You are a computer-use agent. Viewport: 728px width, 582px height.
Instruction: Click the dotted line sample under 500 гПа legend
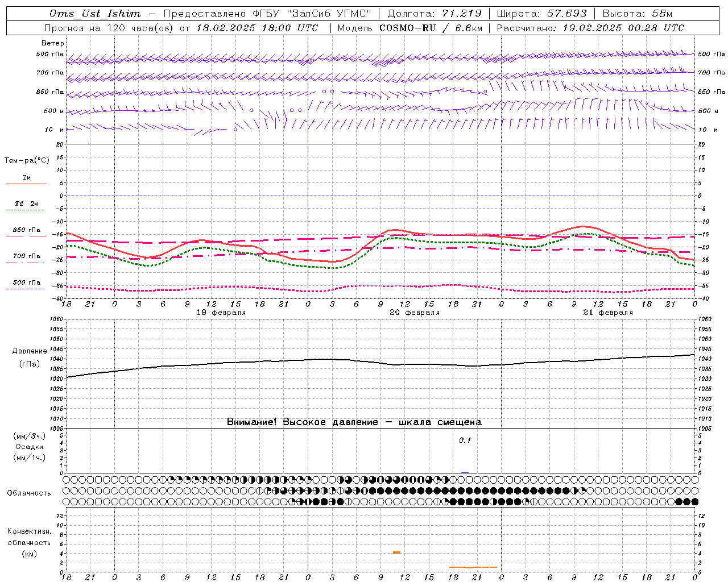(25, 289)
